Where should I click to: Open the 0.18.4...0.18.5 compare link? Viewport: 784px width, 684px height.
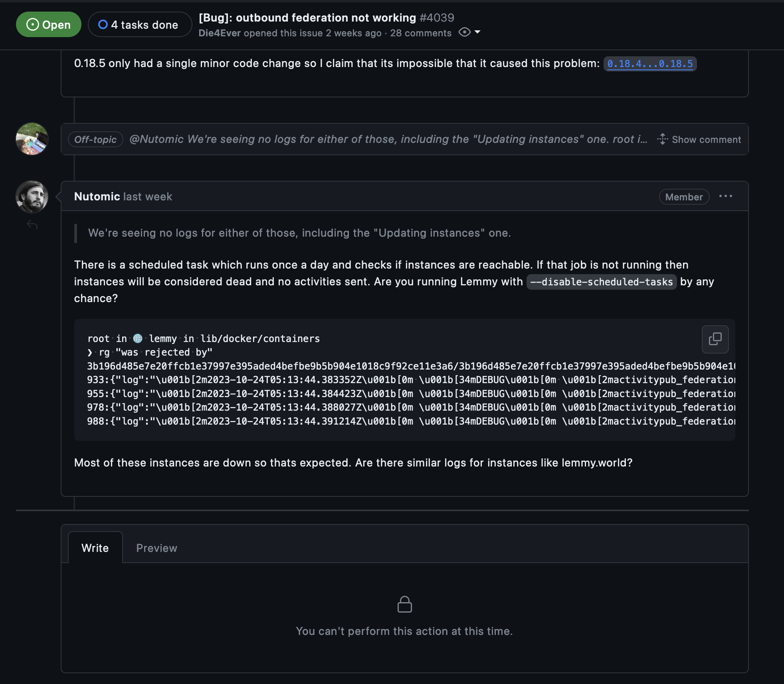click(649, 64)
